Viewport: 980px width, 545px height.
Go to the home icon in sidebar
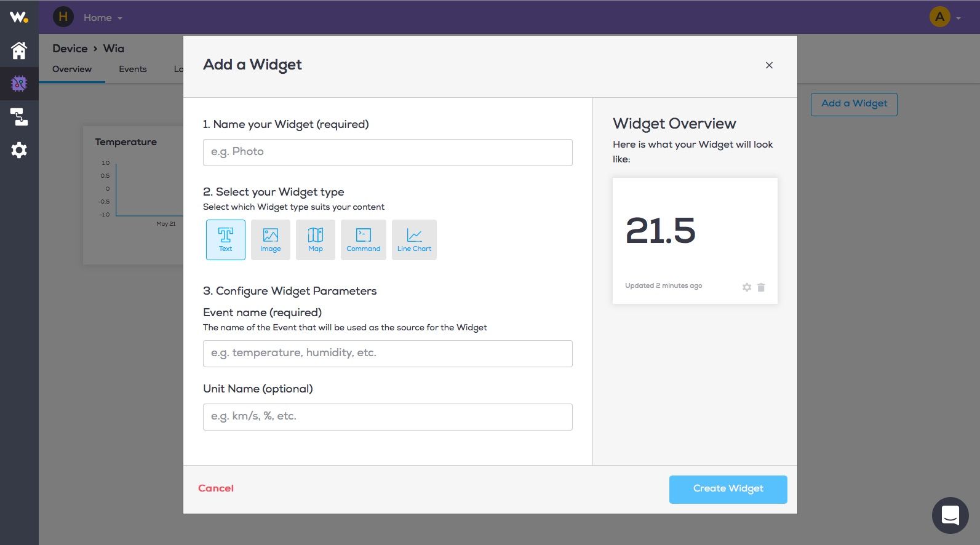click(19, 50)
